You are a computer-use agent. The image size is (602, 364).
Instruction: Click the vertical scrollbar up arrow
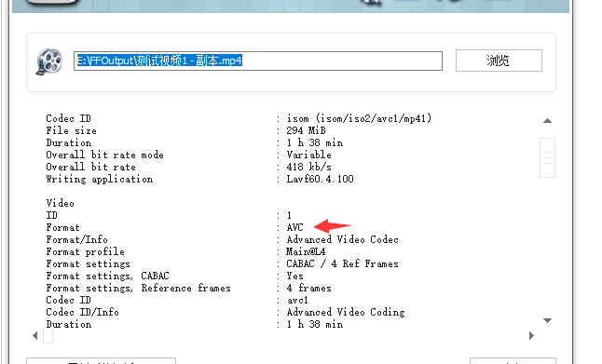pos(547,121)
